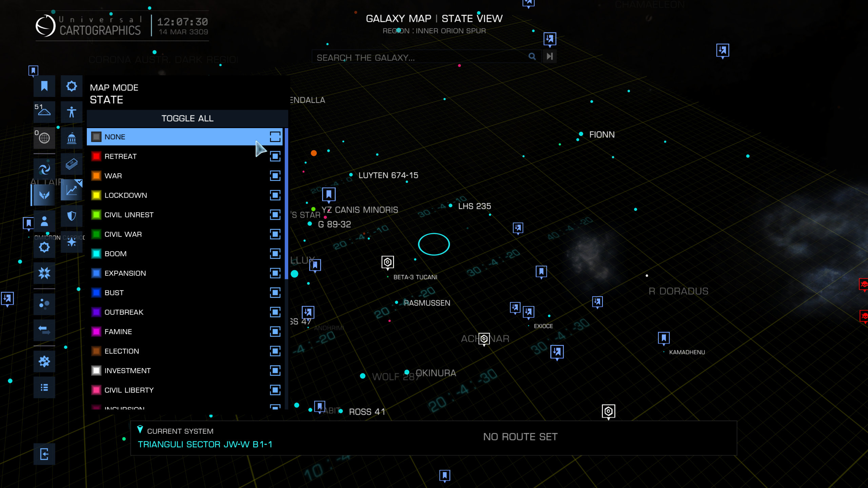Toggle the CIVIL UNREST filter checkbox

tap(275, 215)
